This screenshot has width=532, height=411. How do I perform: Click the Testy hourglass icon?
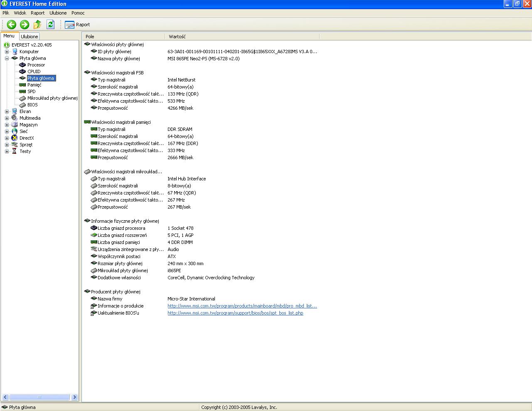(15, 151)
